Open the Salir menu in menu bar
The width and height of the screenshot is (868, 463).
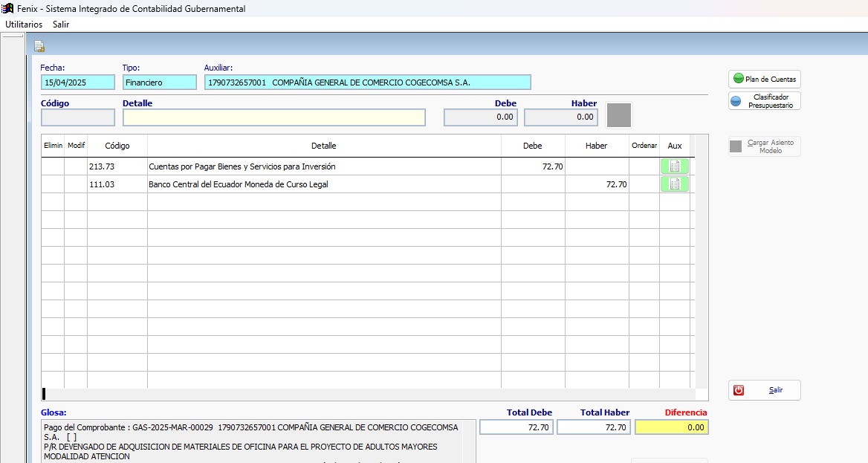pos(61,25)
